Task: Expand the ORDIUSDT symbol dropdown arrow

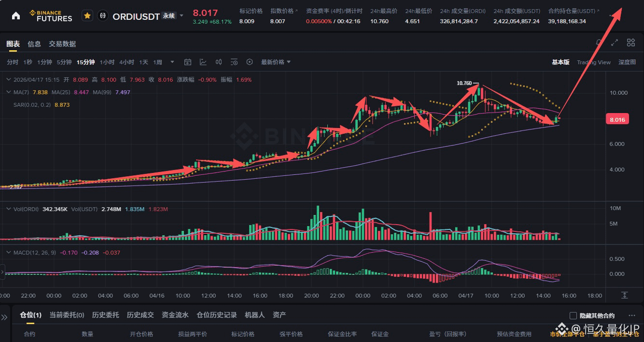Action: pyautogui.click(x=182, y=15)
